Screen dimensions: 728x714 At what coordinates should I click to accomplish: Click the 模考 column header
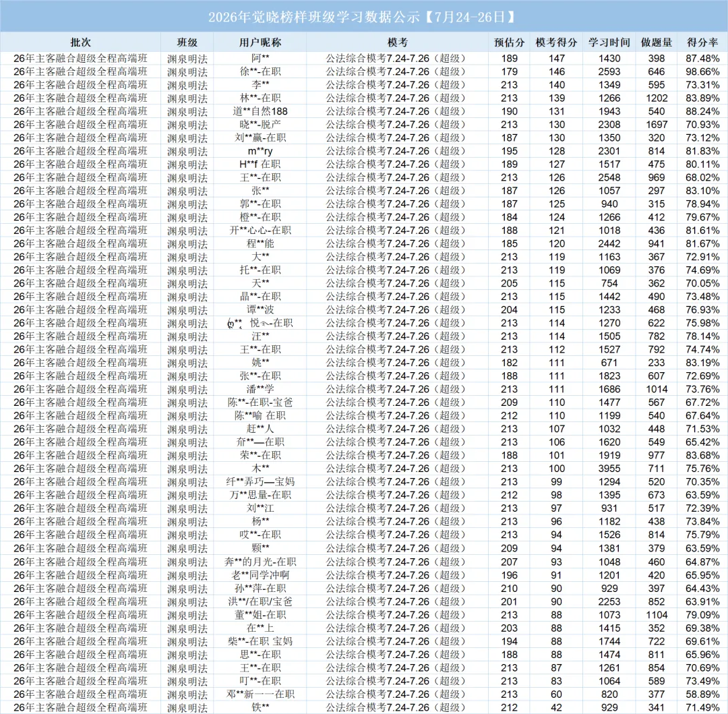(x=398, y=42)
